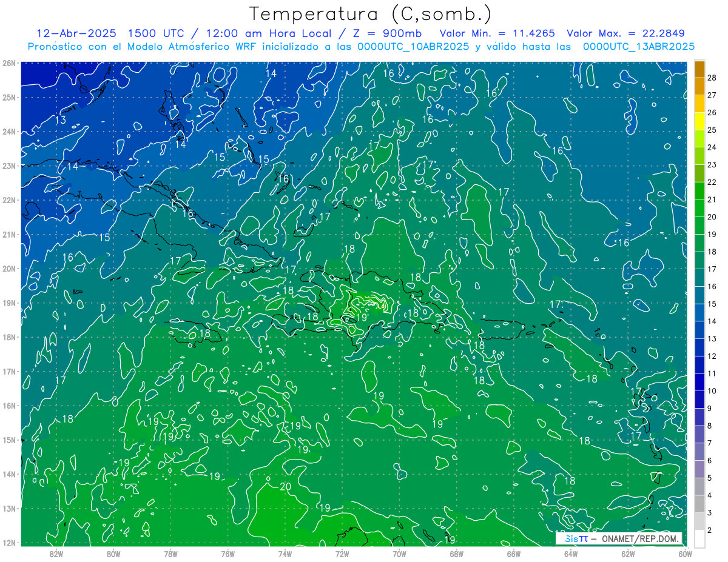Click the colorbar value "11"
This screenshot has height=562, width=728.
coord(712,373)
